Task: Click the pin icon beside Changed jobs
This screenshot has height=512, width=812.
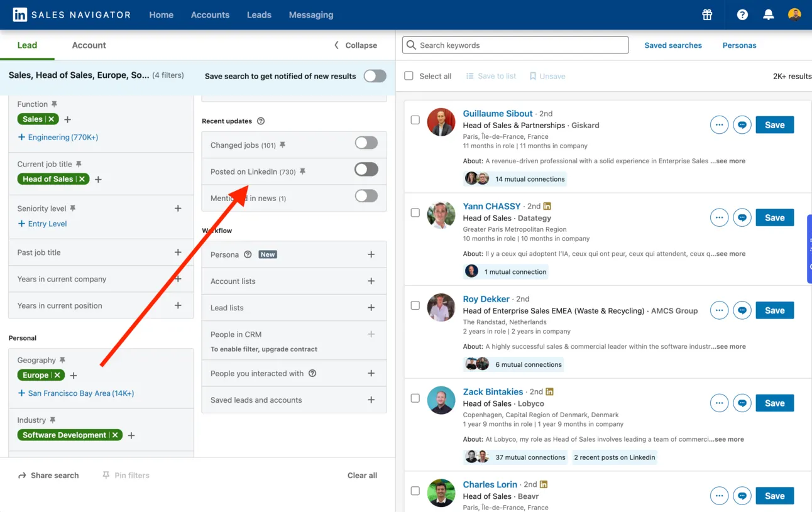Action: pos(282,145)
